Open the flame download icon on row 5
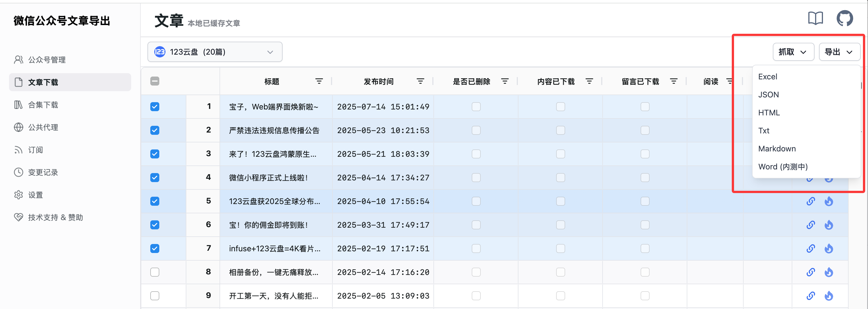The height and width of the screenshot is (309, 868). (829, 201)
